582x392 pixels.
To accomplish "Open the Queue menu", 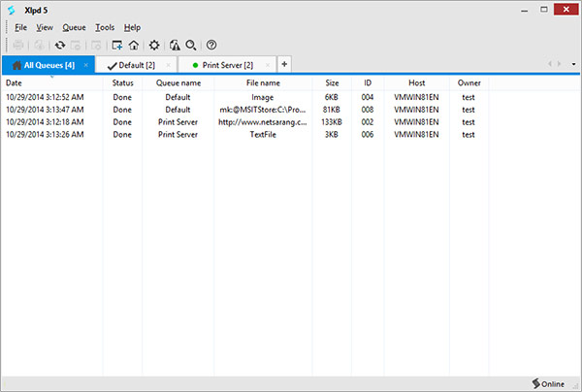I will [74, 27].
